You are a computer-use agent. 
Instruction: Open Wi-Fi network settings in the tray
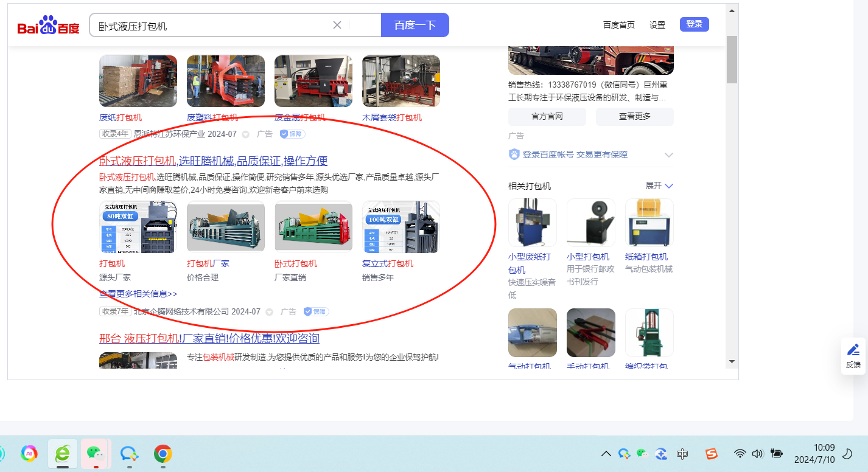click(740, 454)
